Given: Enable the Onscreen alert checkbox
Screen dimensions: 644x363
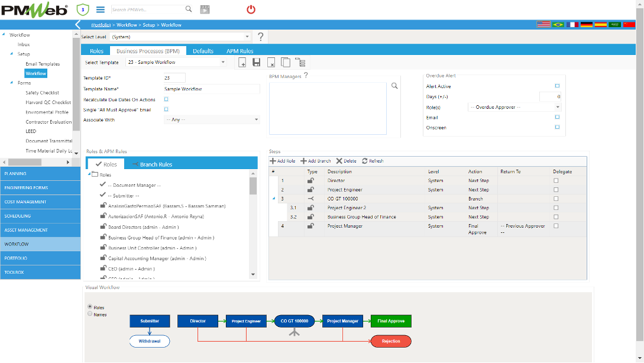Looking at the screenshot, I should coord(557,127).
